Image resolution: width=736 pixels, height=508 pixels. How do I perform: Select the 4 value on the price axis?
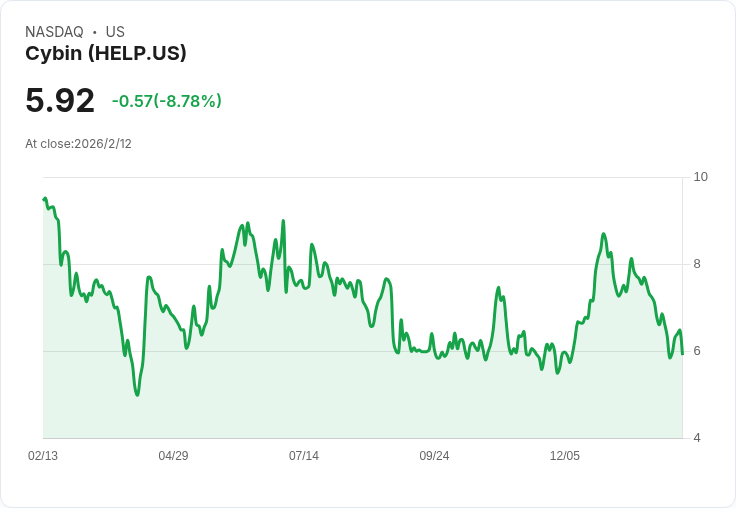click(698, 438)
